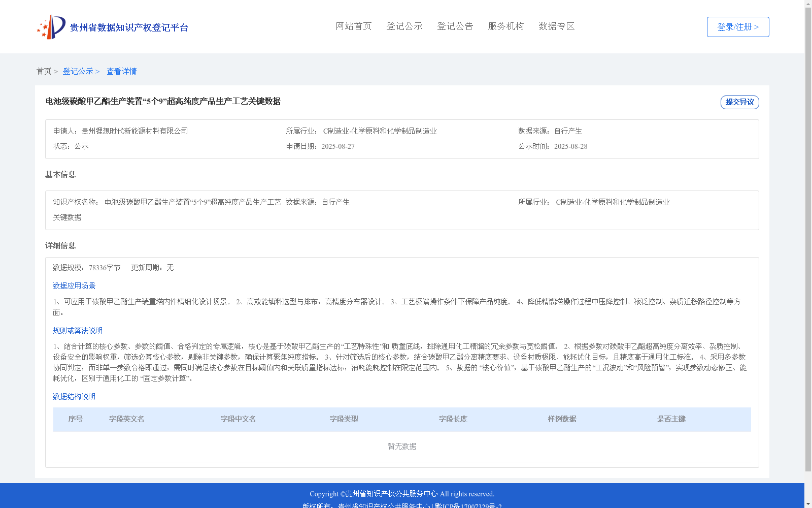Click the top-row 所属行业 C制造业 value
This screenshot has width=812, height=508.
tap(380, 131)
